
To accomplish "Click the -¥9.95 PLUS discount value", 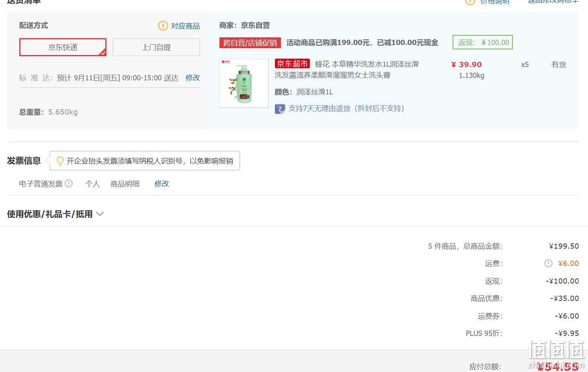I will pyautogui.click(x=567, y=333).
